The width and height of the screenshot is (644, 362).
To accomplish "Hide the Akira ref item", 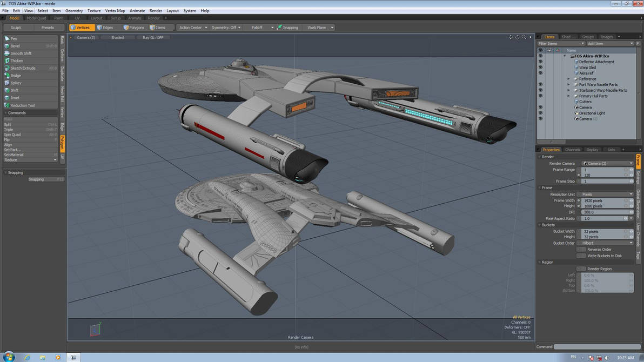I will 540,73.
